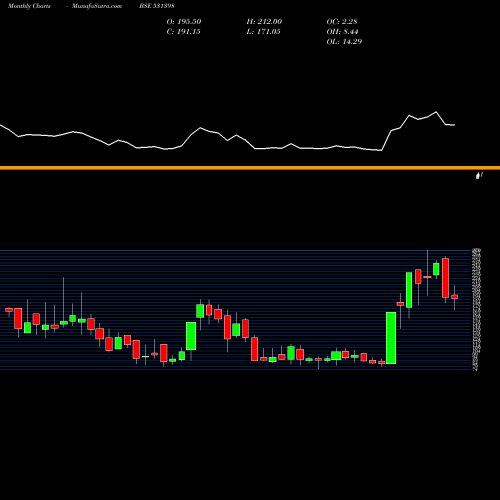Click the last red candle on the chart
The height and width of the screenshot is (500, 500).
tap(454, 297)
